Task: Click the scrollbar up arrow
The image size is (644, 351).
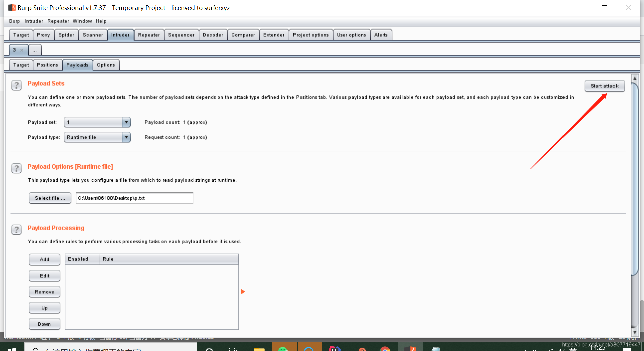Action: pos(635,78)
